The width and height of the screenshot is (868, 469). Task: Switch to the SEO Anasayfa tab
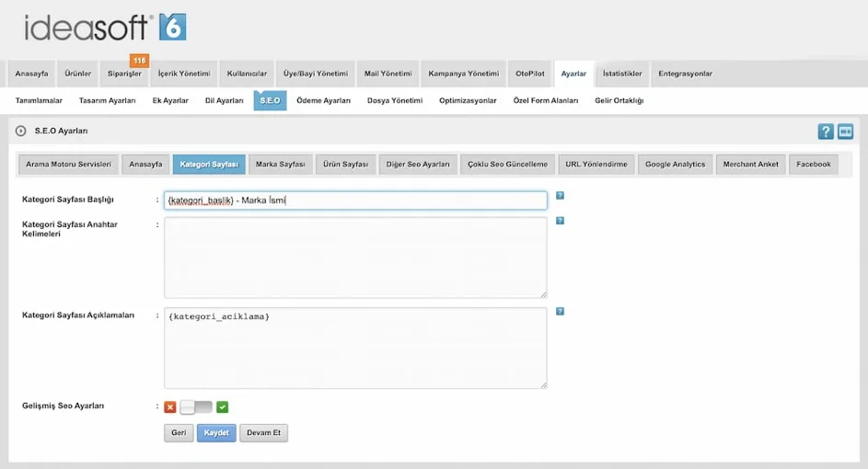click(x=145, y=165)
